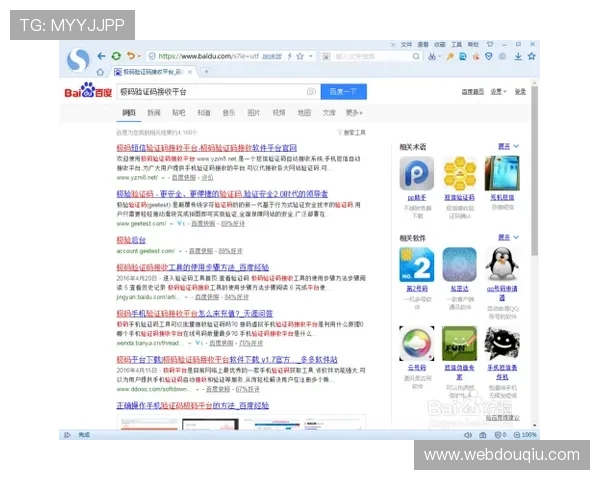Close the Baidu search results tab
This screenshot has width=600, height=480.
(190, 72)
